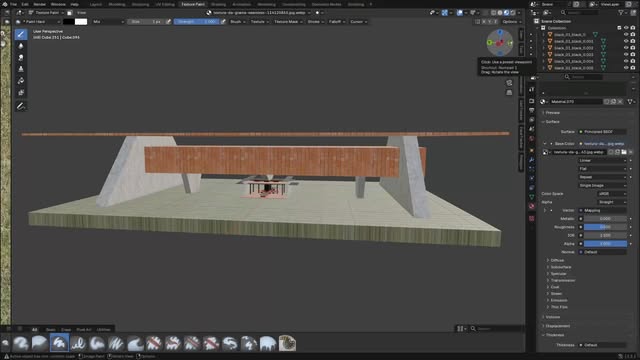Click the outliner filter funnel icon
The image size is (640, 360).
(x=621, y=13)
